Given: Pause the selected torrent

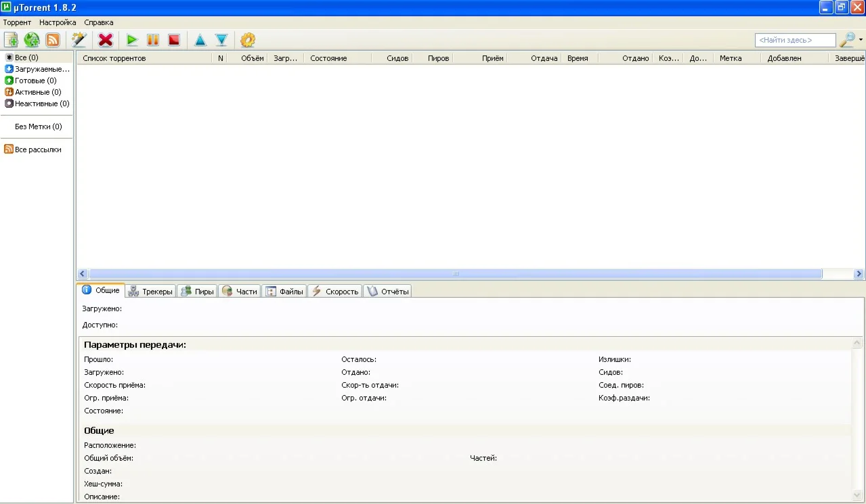Looking at the screenshot, I should (x=152, y=39).
